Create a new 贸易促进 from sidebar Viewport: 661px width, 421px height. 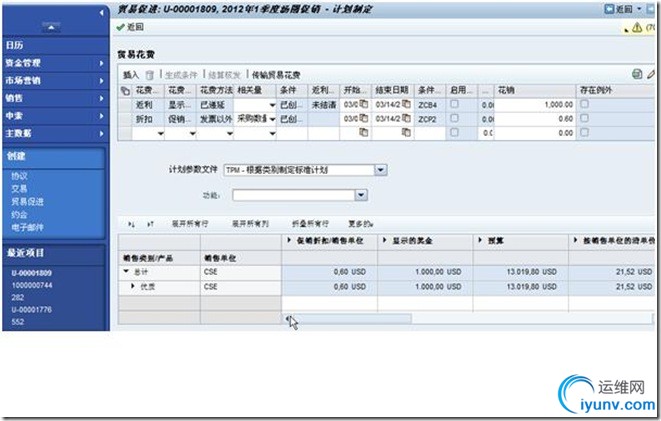pos(27,202)
